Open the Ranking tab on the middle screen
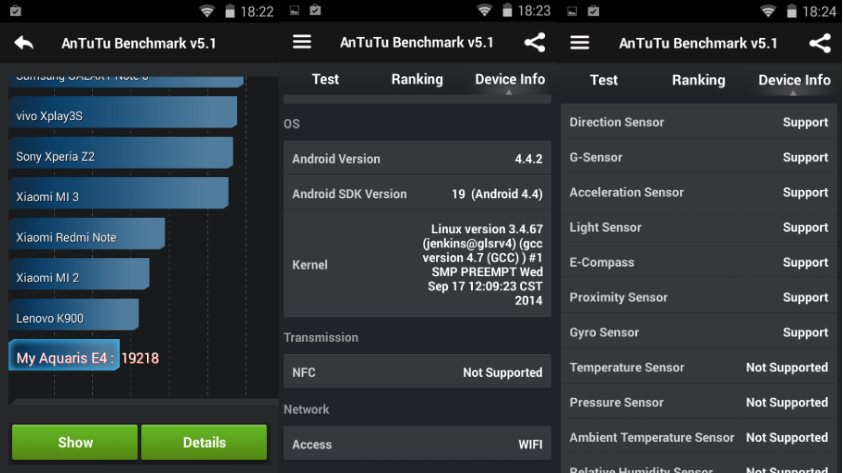This screenshot has height=473, width=843. pos(417,80)
